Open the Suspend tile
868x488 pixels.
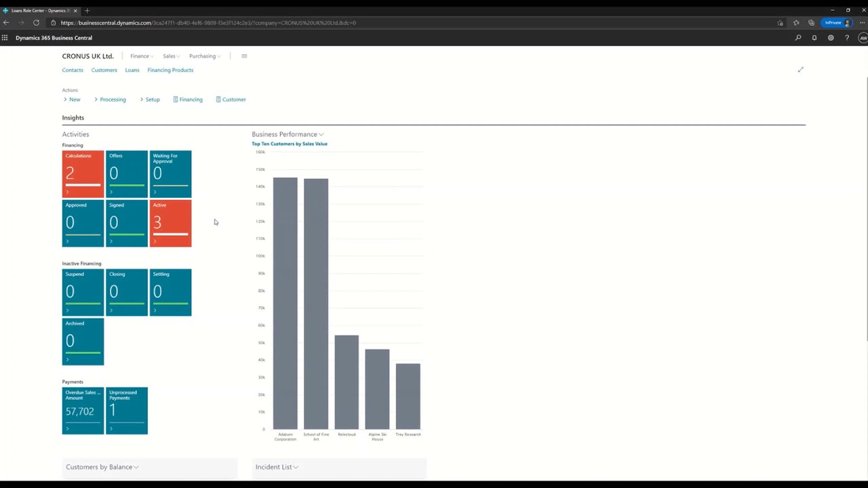click(83, 292)
